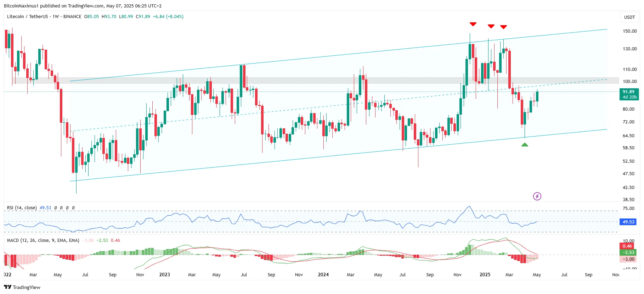
Task: Click the gray 100.00 resistance zone
Action: pyautogui.click(x=312, y=81)
